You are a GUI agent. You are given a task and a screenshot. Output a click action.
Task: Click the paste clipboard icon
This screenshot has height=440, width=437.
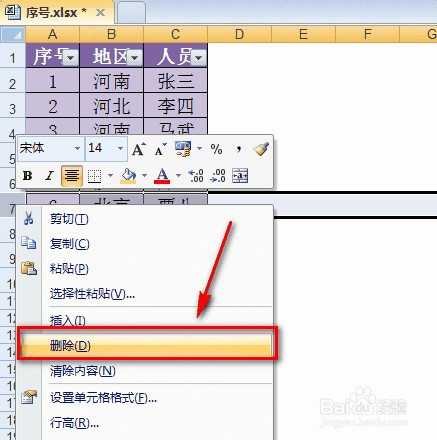29,268
